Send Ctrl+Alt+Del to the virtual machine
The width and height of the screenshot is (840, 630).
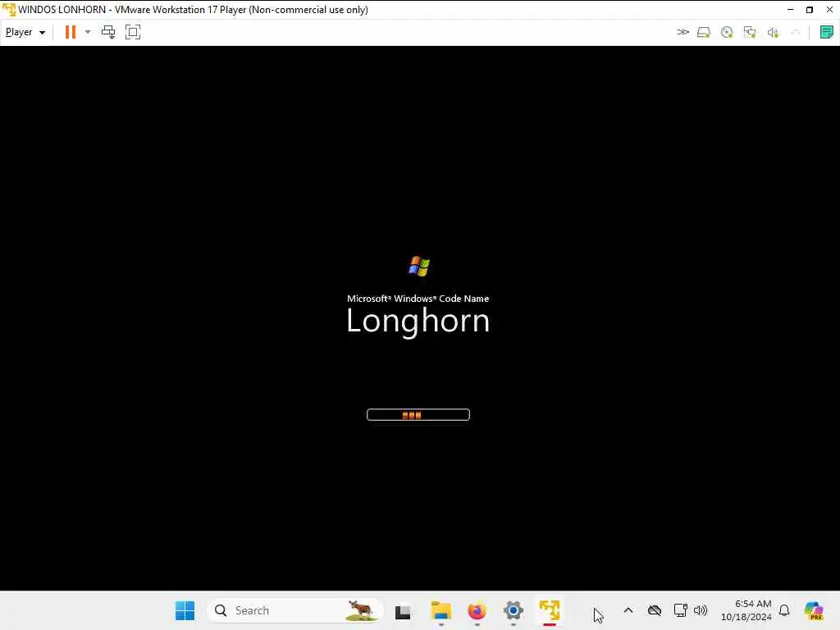click(108, 32)
